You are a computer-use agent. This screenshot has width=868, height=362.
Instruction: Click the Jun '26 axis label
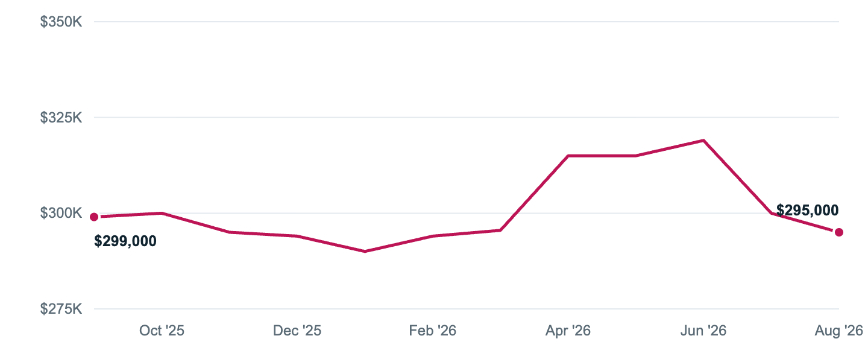pyautogui.click(x=703, y=331)
